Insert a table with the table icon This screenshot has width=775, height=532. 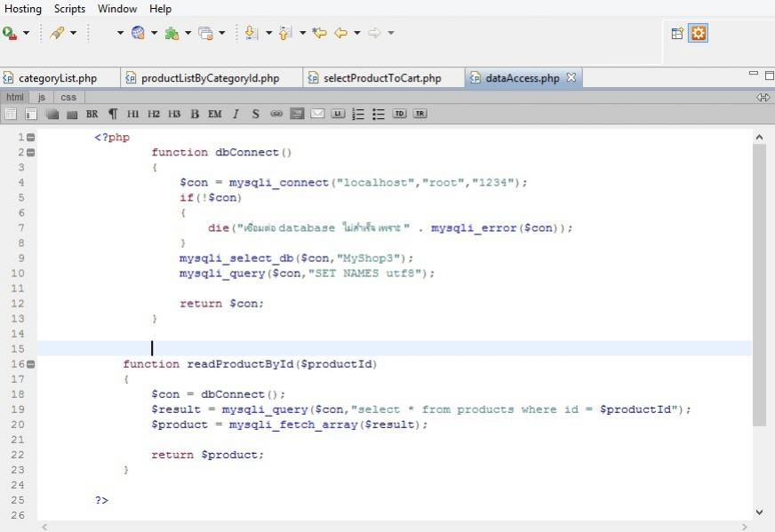[x=11, y=114]
